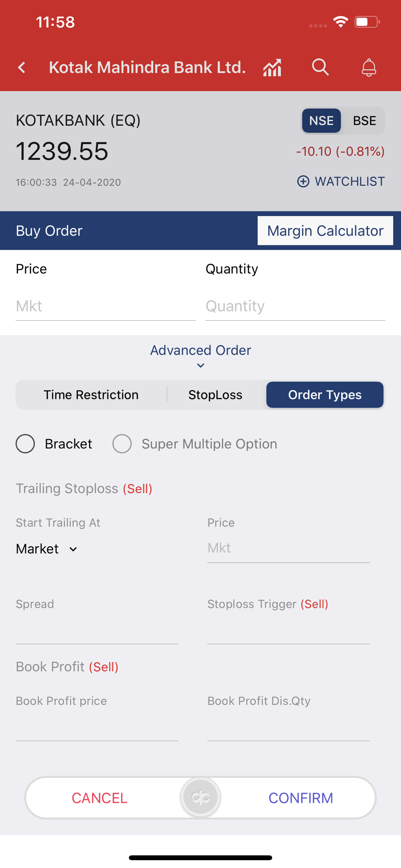Tap the Wi-Fi status icon

click(x=341, y=22)
